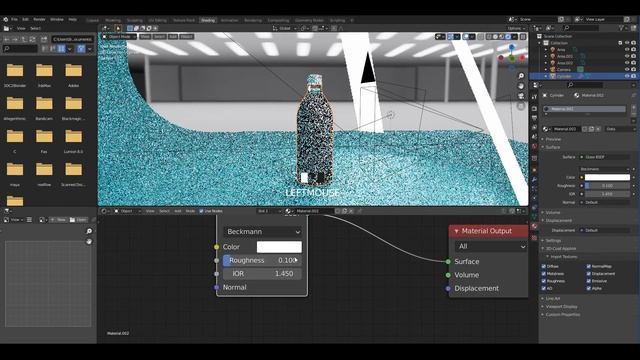Click the file browser forward arrow
The width and height of the screenshot is (640, 360).
click(x=15, y=39)
